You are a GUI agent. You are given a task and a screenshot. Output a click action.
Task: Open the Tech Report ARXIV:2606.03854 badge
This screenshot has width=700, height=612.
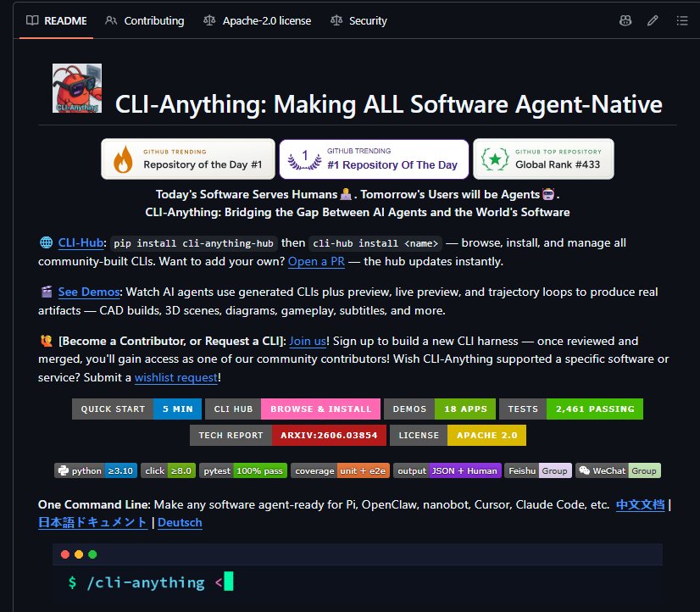[x=288, y=435]
